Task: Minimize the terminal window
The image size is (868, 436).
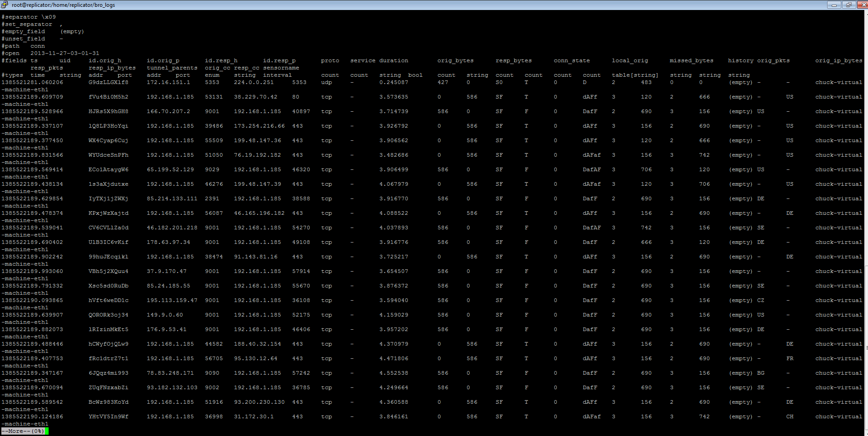Action: (834, 5)
